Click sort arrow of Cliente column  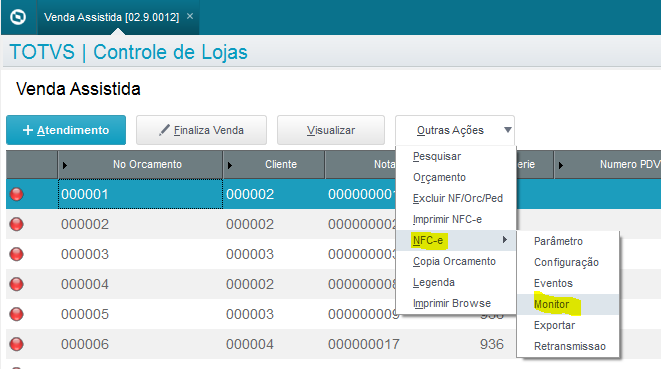point(230,165)
